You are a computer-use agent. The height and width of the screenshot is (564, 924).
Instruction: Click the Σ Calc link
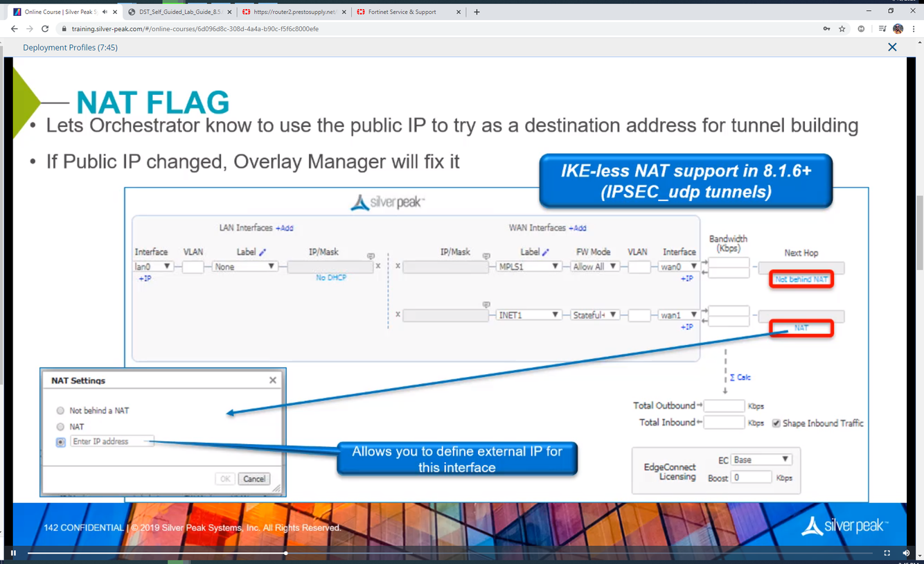coord(740,378)
